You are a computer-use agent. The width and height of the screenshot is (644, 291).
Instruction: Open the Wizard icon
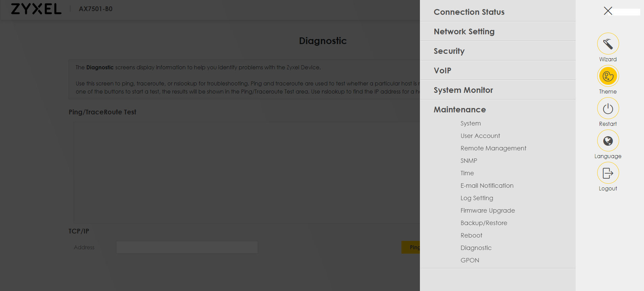(x=608, y=44)
